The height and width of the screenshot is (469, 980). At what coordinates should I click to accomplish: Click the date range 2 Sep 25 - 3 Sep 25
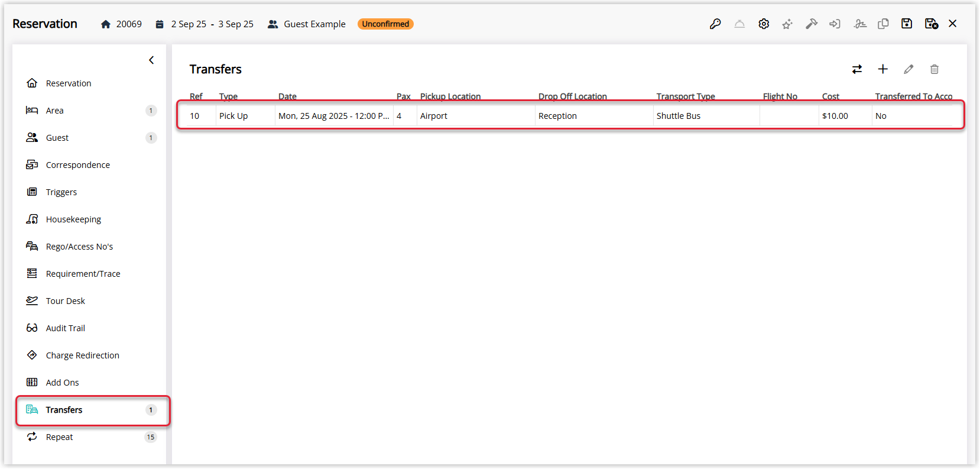pyautogui.click(x=212, y=24)
